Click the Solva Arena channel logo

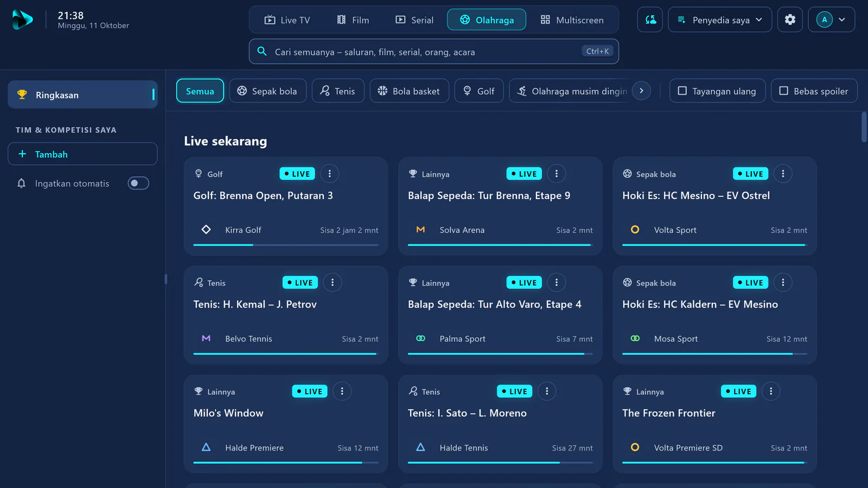coord(420,229)
